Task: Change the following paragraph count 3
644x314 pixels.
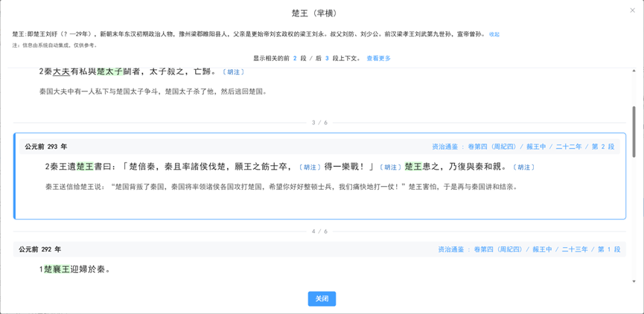Action: click(x=327, y=58)
